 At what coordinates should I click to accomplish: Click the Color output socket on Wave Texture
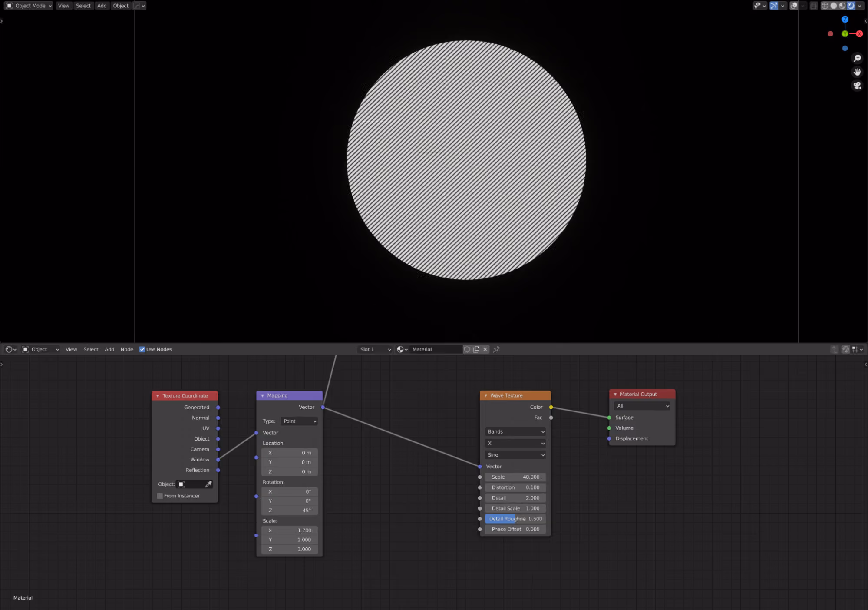pos(551,407)
